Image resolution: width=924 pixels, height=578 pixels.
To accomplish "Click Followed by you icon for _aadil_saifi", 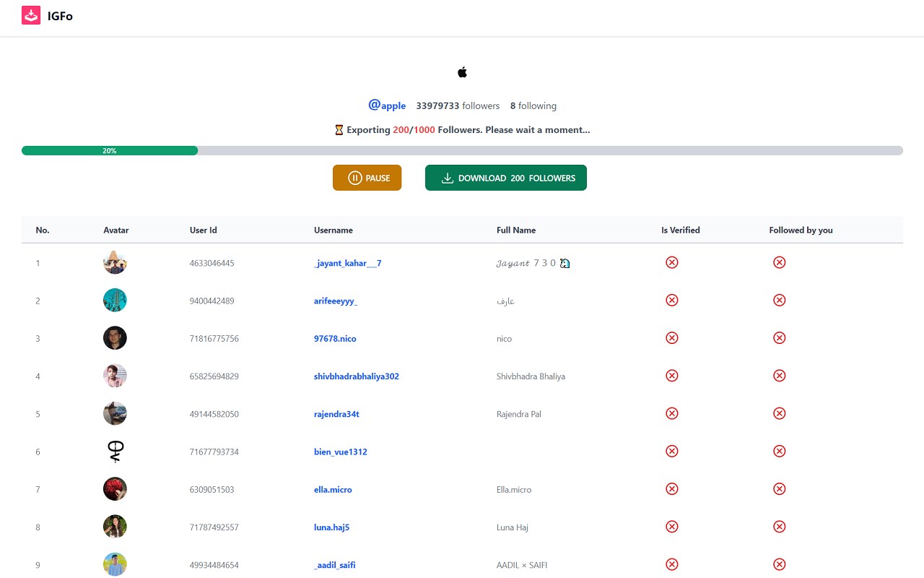I will 780,564.
